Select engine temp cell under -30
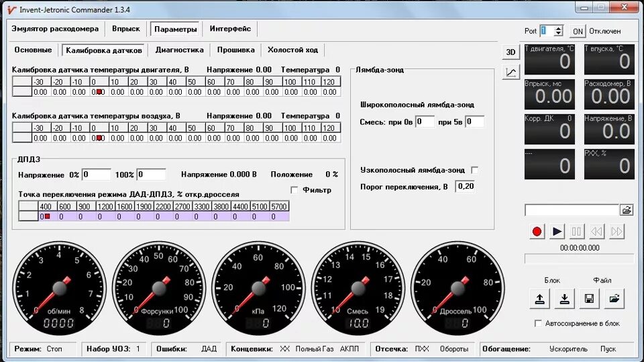Image resolution: width=644 pixels, height=362 pixels. coord(41,92)
